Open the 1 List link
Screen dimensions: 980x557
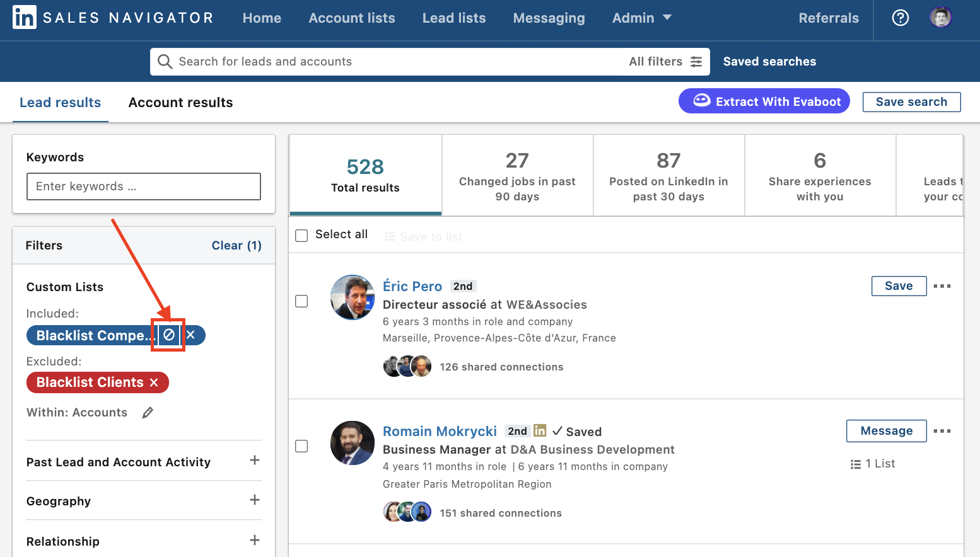(880, 464)
